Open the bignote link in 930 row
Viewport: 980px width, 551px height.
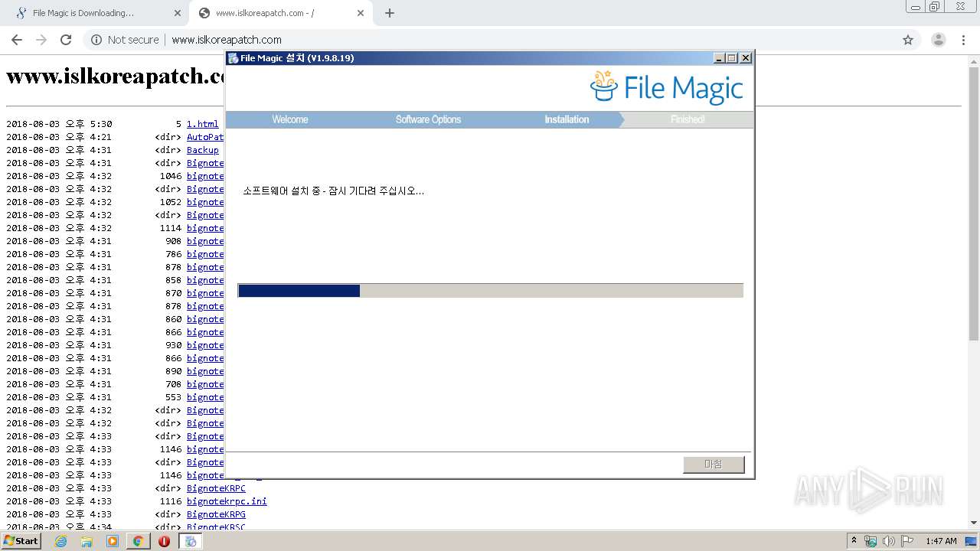pos(205,345)
